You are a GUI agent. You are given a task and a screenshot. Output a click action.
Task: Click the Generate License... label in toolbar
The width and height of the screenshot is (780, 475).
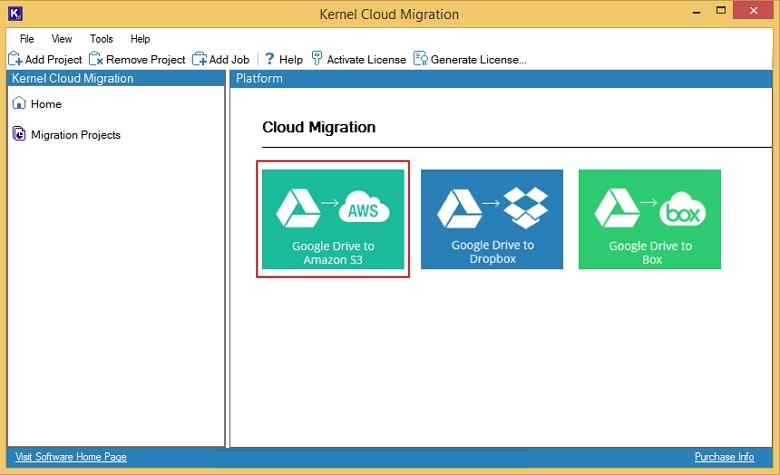click(478, 60)
